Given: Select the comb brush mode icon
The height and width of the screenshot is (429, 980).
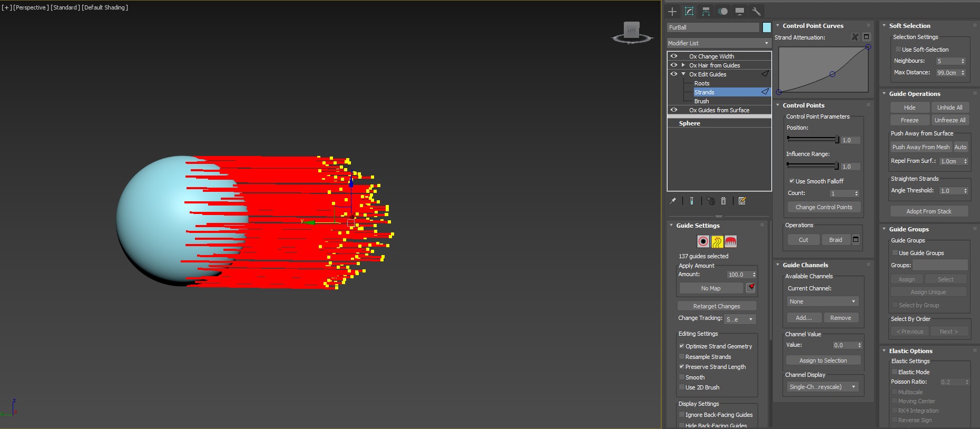Looking at the screenshot, I should (x=730, y=241).
